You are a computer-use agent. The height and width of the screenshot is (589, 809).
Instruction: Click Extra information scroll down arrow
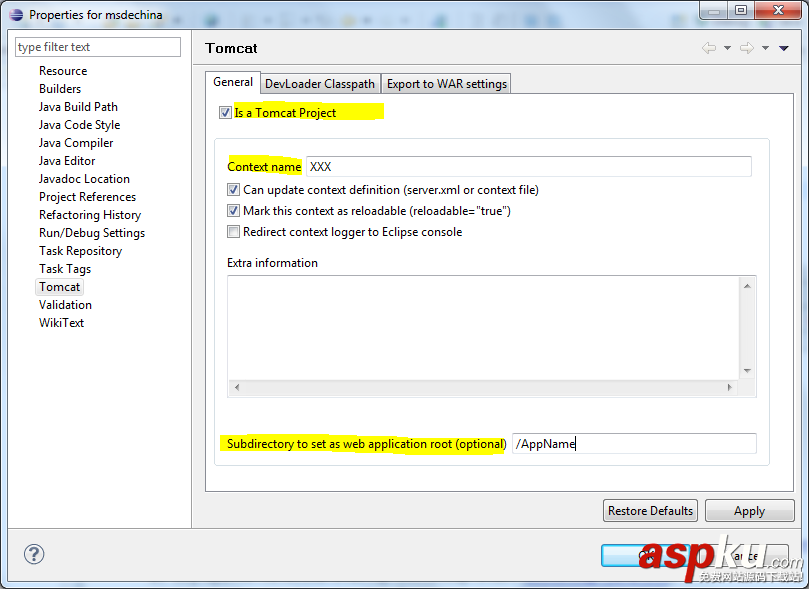(747, 371)
